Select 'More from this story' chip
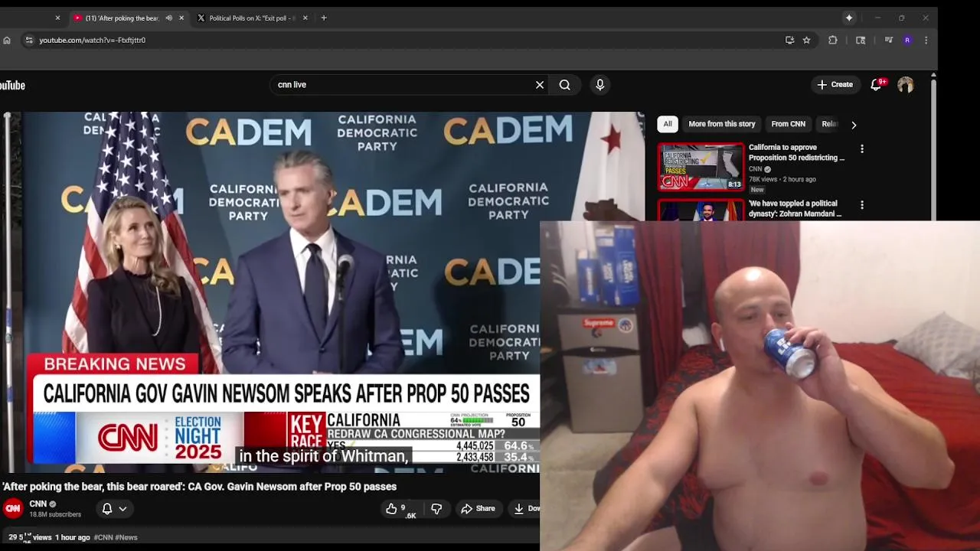Screen dimensions: 980x551 721,124
